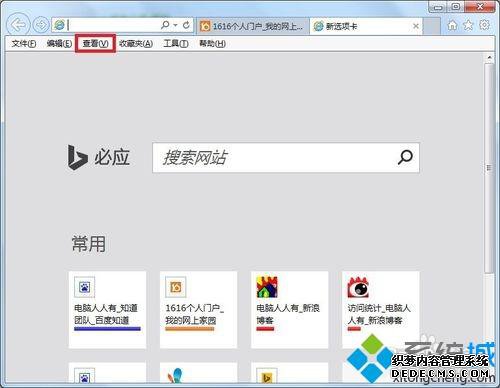Open the 帮助(H) menu
The height and width of the screenshot is (388, 500).
pos(212,44)
